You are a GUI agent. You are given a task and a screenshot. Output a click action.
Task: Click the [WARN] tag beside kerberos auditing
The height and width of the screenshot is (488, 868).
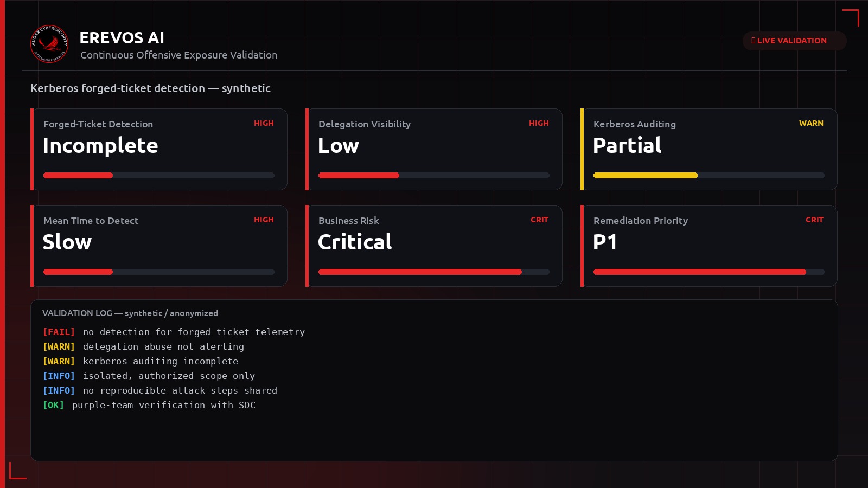click(59, 361)
